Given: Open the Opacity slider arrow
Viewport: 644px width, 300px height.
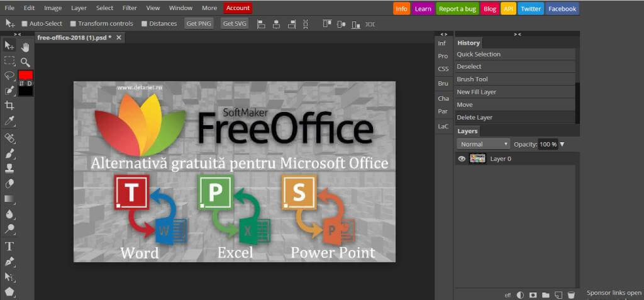Looking at the screenshot, I should [562, 144].
